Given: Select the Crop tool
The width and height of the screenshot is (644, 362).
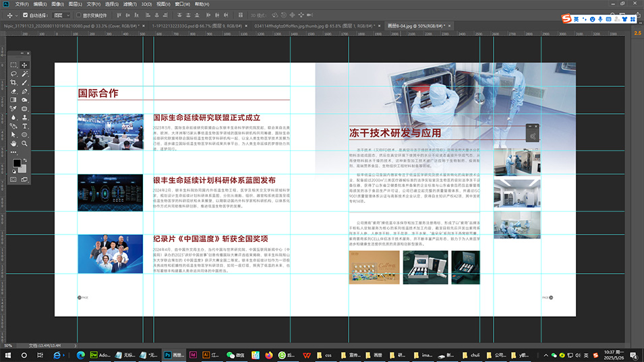Looking at the screenshot, I should [x=13, y=82].
